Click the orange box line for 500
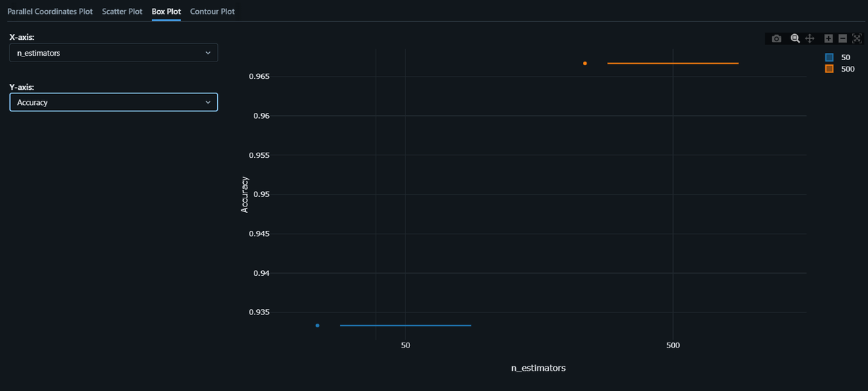Screen dimensions: 868x391 (x=673, y=63)
